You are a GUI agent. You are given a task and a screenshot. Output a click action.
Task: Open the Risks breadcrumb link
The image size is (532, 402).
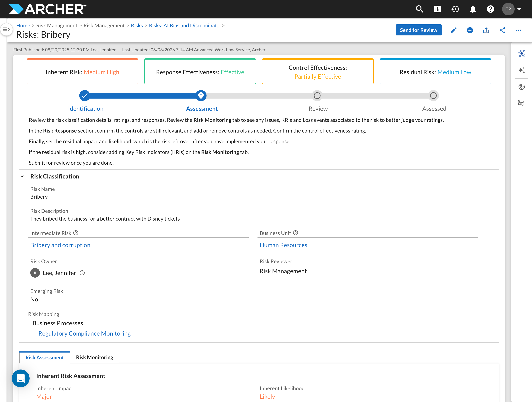(x=137, y=25)
